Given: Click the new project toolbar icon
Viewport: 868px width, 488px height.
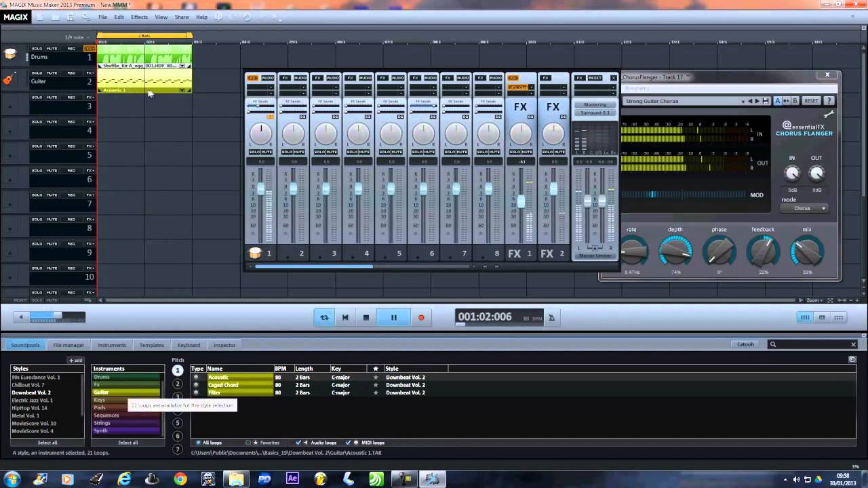Looking at the screenshot, I should 40,17.
